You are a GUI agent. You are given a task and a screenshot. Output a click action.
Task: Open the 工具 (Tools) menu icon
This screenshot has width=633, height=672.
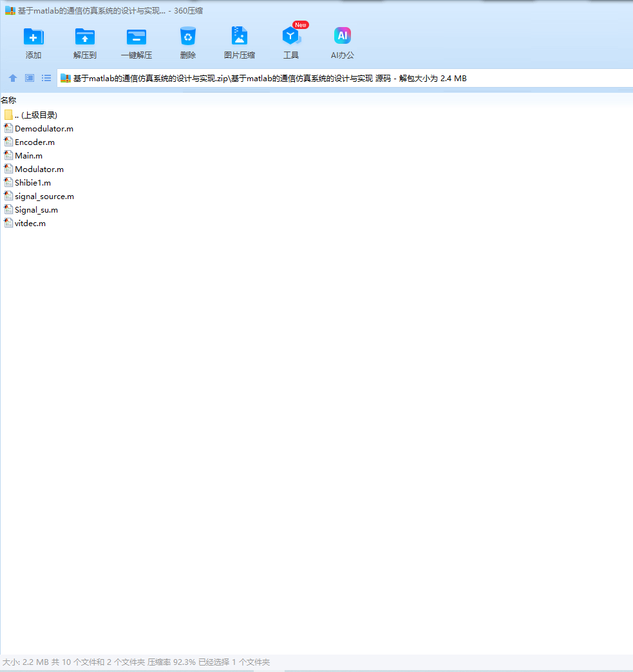pyautogui.click(x=291, y=36)
